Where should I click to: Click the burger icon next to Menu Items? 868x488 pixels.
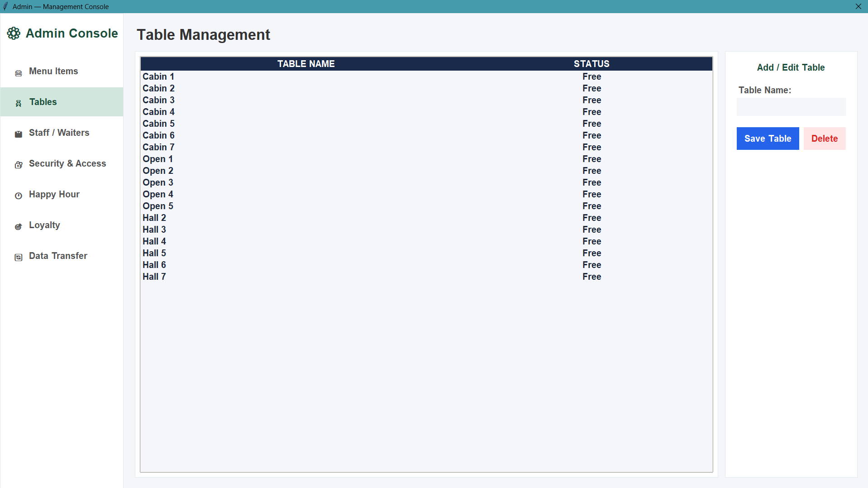pyautogui.click(x=19, y=73)
